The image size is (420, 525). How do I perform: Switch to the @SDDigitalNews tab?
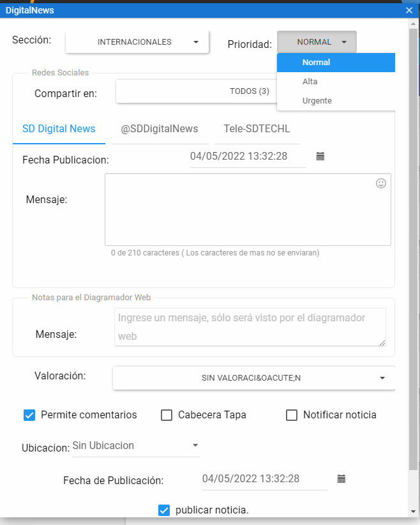(x=160, y=129)
